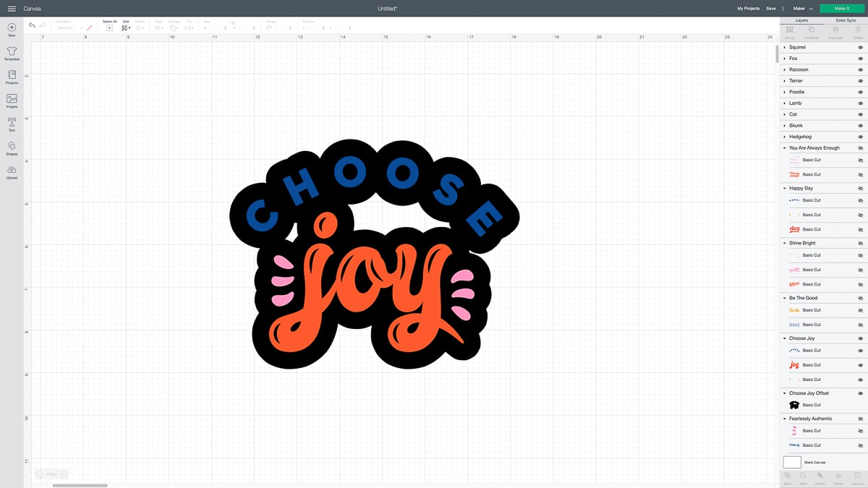Expand the Fox layer group

[785, 59]
